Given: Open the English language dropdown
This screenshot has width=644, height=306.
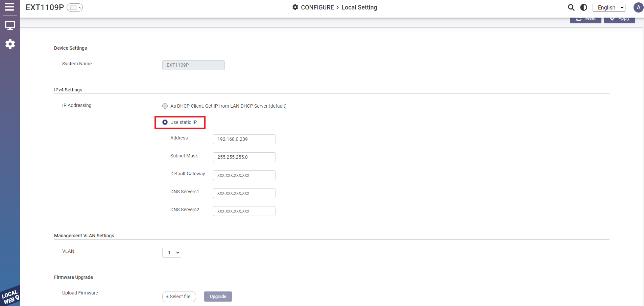Looking at the screenshot, I should (x=609, y=7).
